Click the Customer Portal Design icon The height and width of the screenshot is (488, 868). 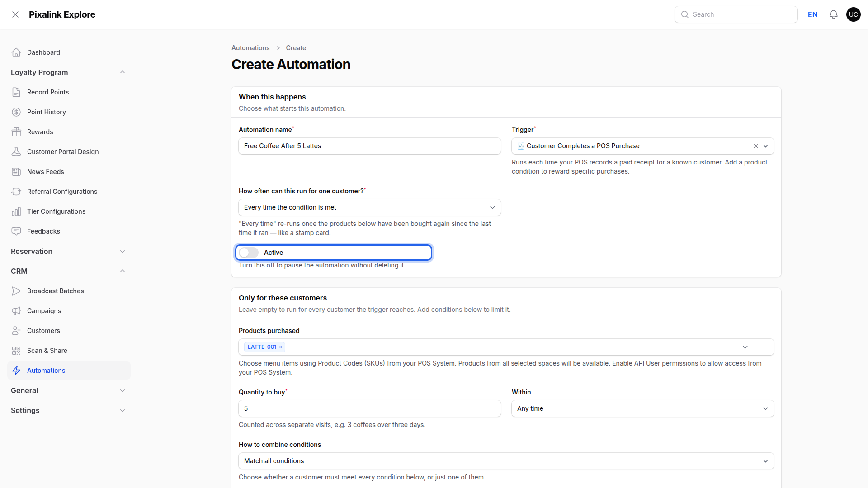coord(16,152)
